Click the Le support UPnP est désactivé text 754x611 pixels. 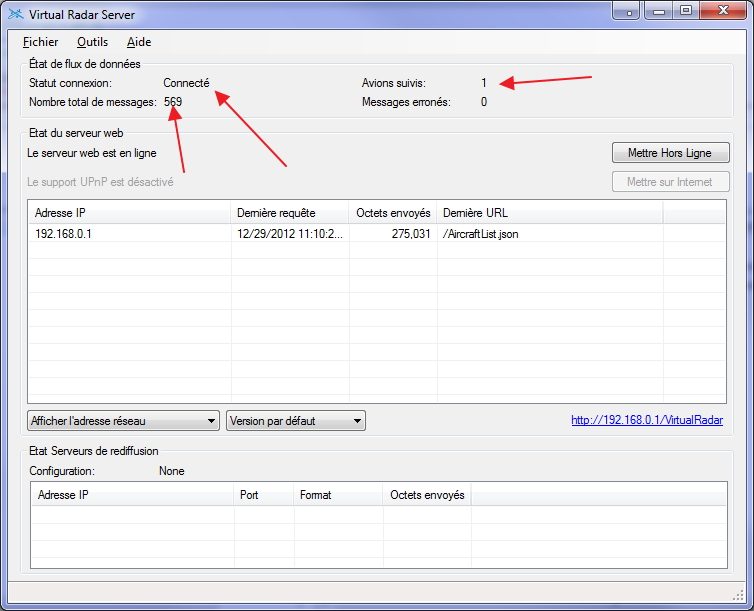point(100,182)
